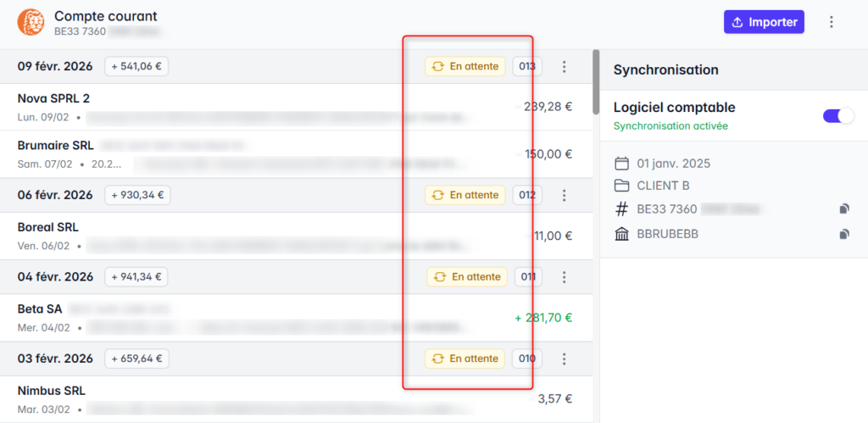The width and height of the screenshot is (868, 423).
Task: Click the ING bank lion logo
Action: pyautogui.click(x=31, y=22)
